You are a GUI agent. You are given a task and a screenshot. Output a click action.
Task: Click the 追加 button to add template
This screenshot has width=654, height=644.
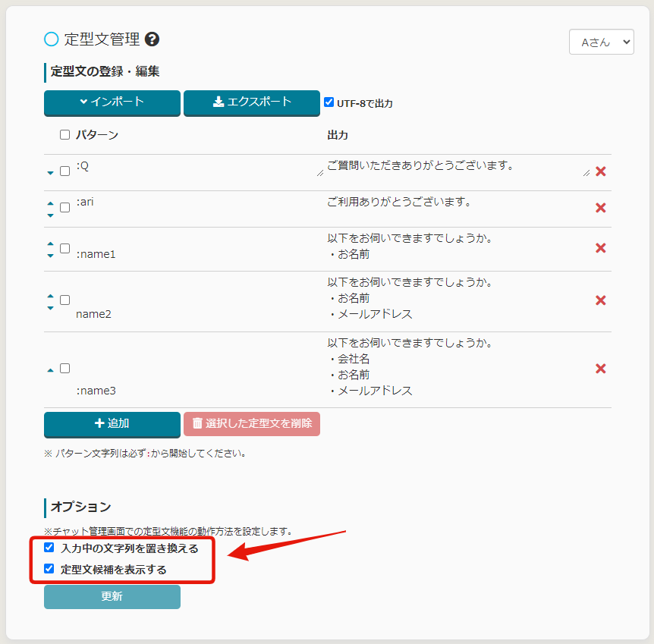click(112, 424)
